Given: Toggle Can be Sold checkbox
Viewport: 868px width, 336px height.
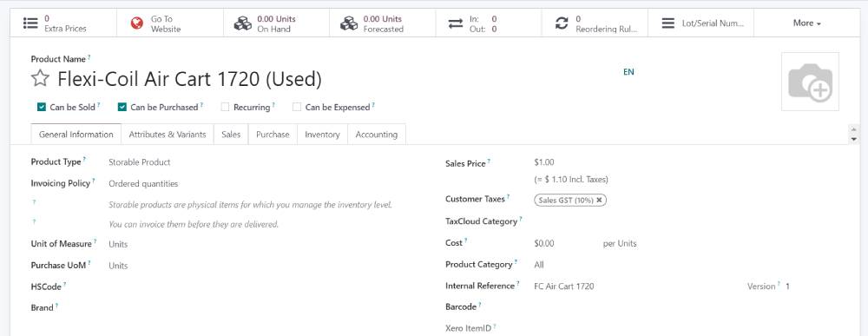Looking at the screenshot, I should point(41,107).
